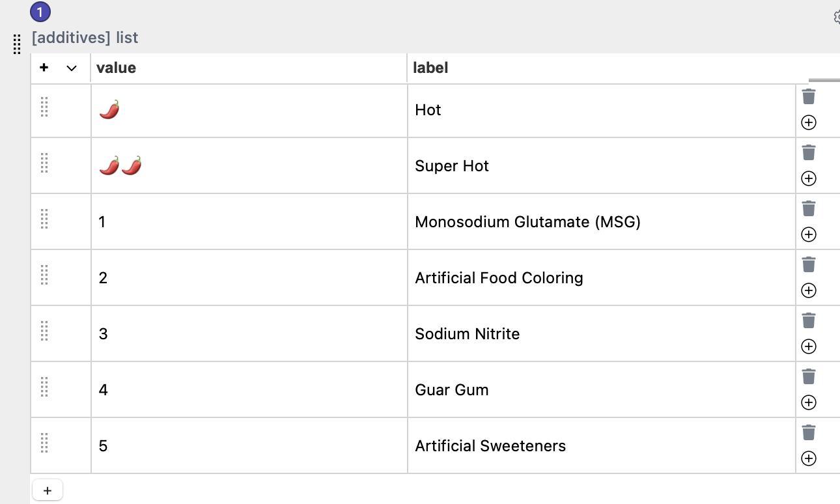This screenshot has height=504, width=840.
Task: Delete the "Artificial Sweeteners" row
Action: (808, 432)
